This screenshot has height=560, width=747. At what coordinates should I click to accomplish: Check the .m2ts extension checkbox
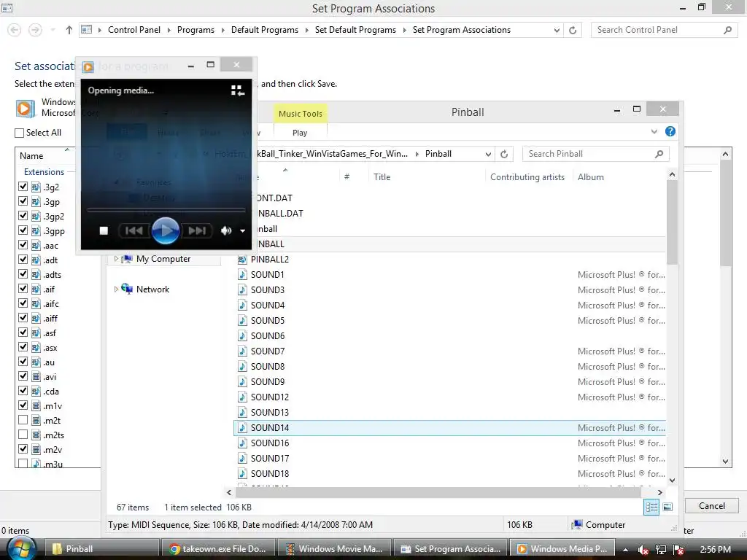tap(23, 435)
